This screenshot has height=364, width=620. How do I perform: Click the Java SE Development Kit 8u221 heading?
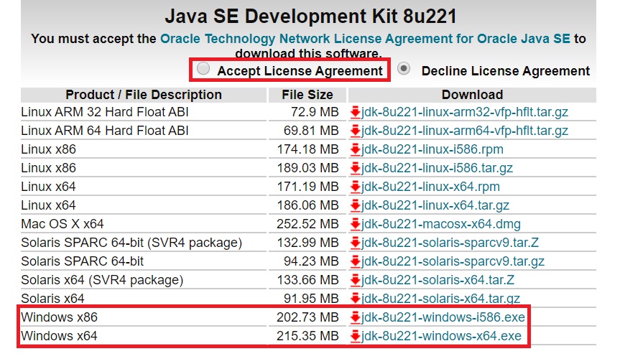(310, 17)
